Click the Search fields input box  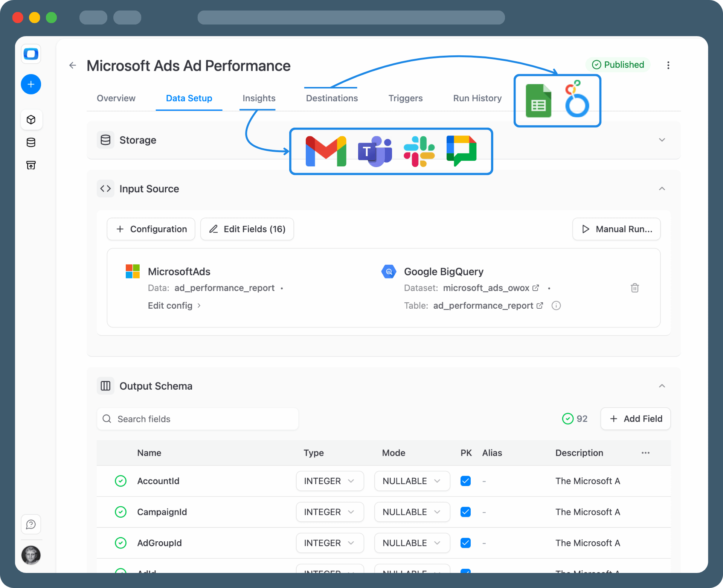[198, 419]
